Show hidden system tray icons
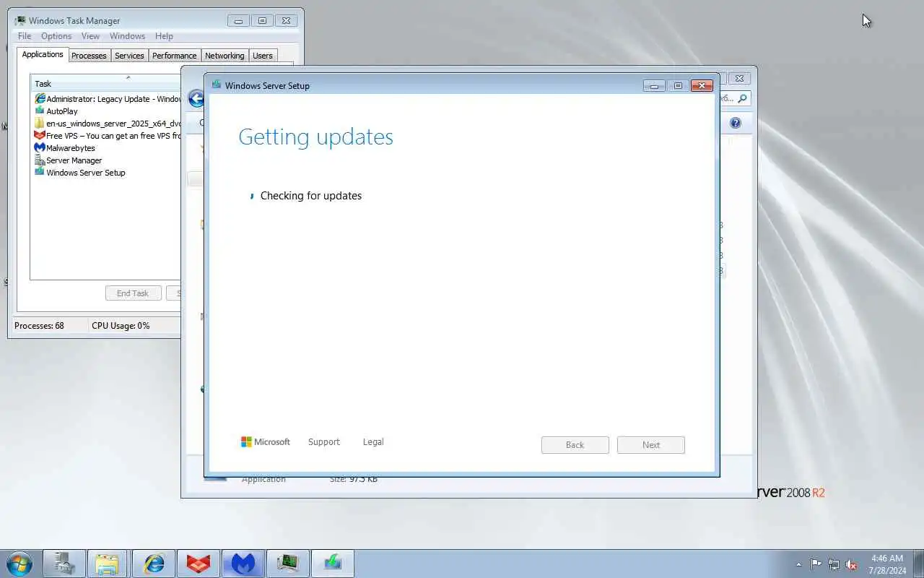 (x=798, y=564)
